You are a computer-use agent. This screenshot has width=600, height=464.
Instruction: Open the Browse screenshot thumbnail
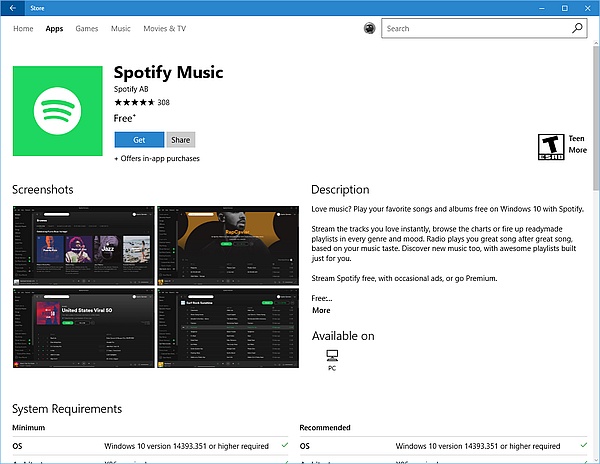pyautogui.click(x=83, y=246)
